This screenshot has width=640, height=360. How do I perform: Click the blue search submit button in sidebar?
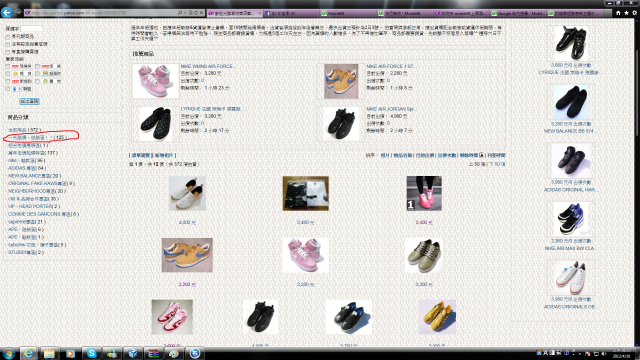pos(29,101)
